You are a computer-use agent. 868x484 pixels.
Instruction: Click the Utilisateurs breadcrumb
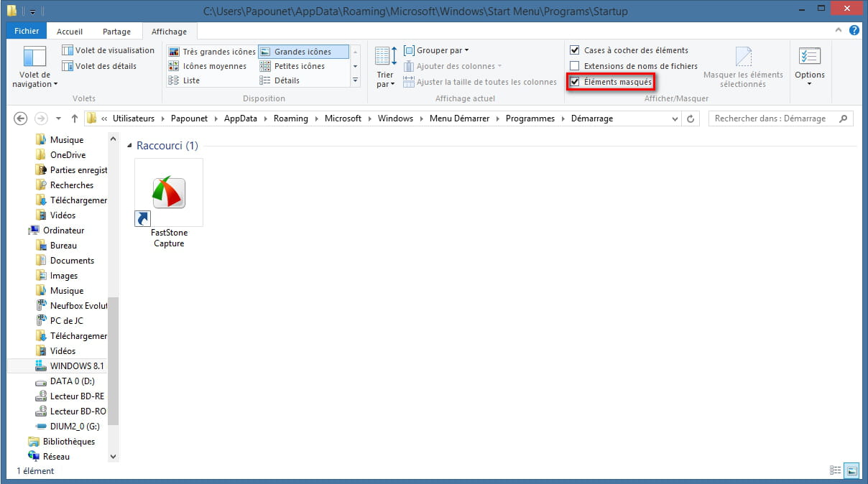[x=134, y=118]
